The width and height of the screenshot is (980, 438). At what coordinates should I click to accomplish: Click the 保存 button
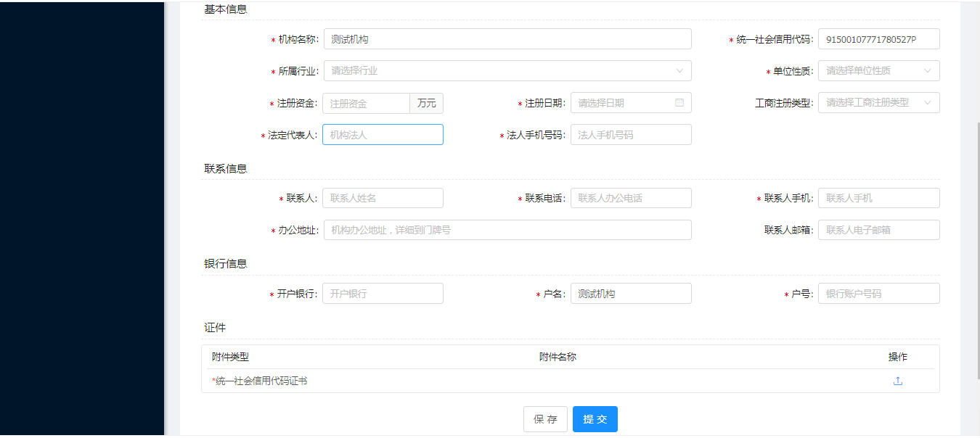[545, 418]
